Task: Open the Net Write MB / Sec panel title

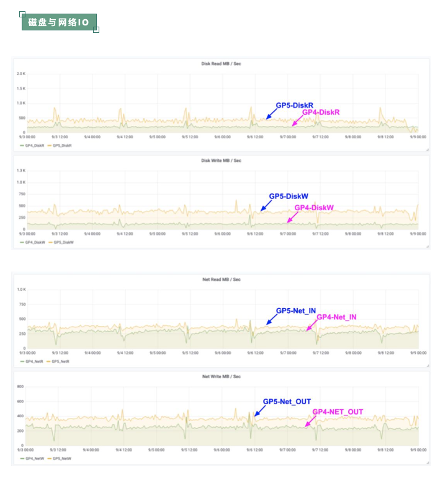Action: (222, 377)
